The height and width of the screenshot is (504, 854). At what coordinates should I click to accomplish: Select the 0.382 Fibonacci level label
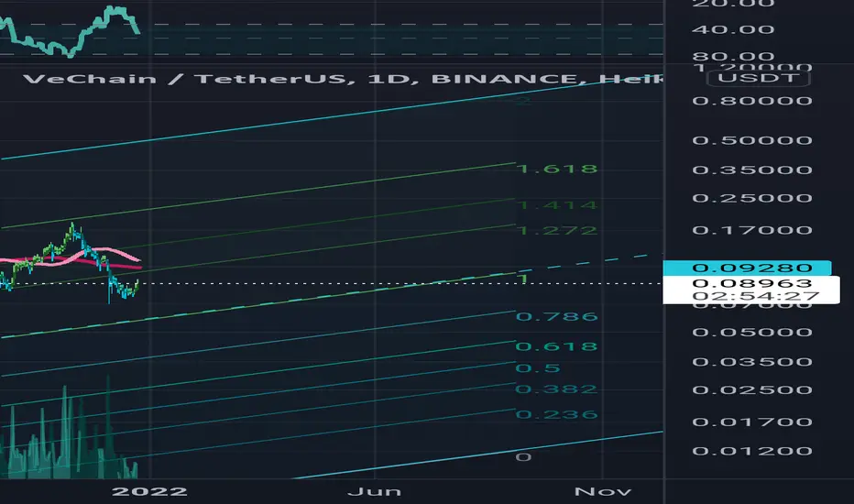(x=556, y=389)
